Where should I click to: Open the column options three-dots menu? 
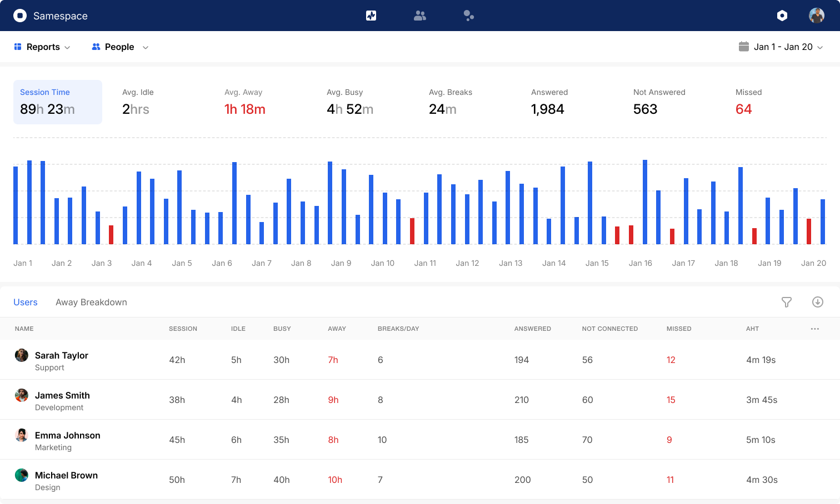[x=815, y=329]
